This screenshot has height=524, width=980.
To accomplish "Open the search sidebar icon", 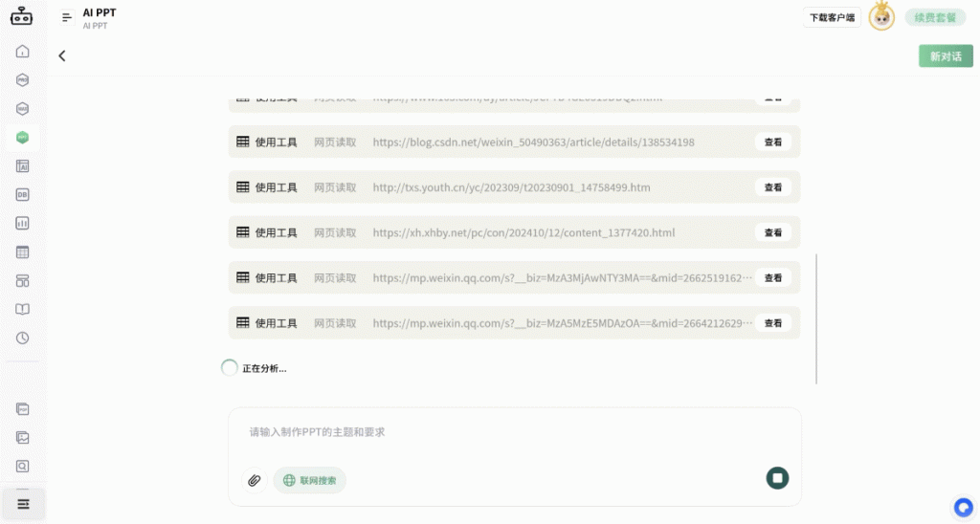I will pyautogui.click(x=23, y=467).
